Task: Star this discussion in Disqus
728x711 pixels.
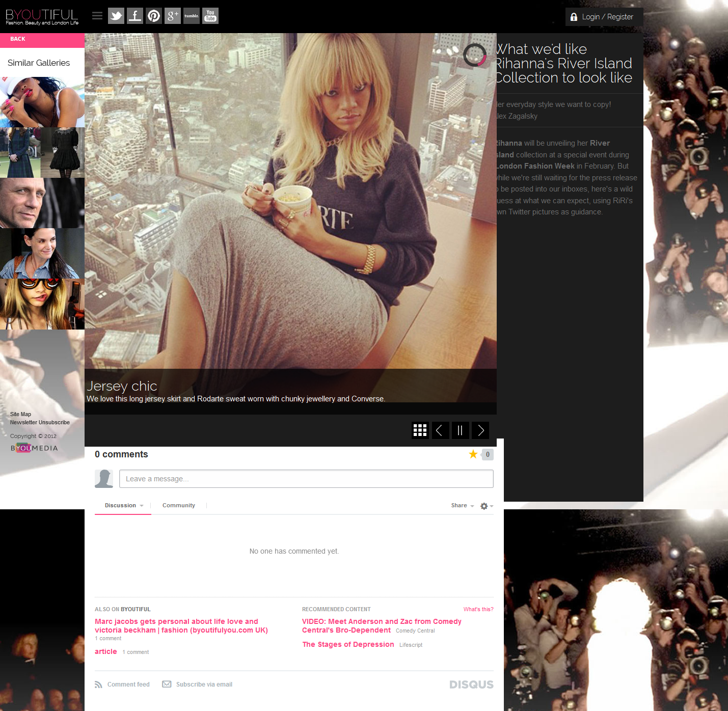Action: [473, 454]
